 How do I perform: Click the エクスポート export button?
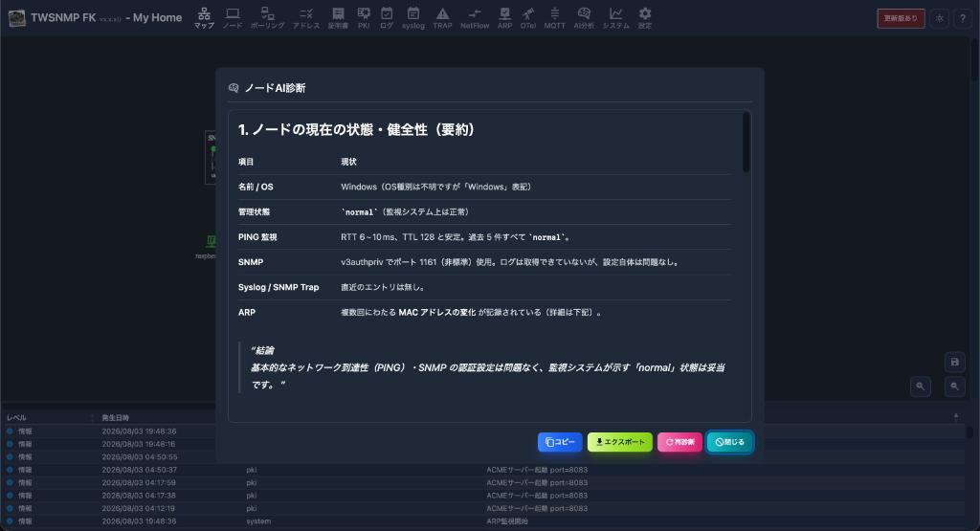[x=620, y=442]
